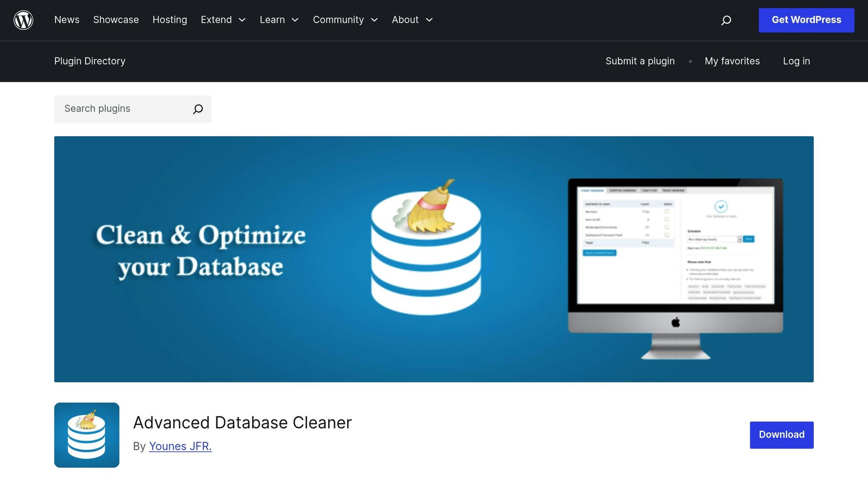The image size is (868, 488).
Task: Visit the Younes JFR author page
Action: [x=180, y=446]
